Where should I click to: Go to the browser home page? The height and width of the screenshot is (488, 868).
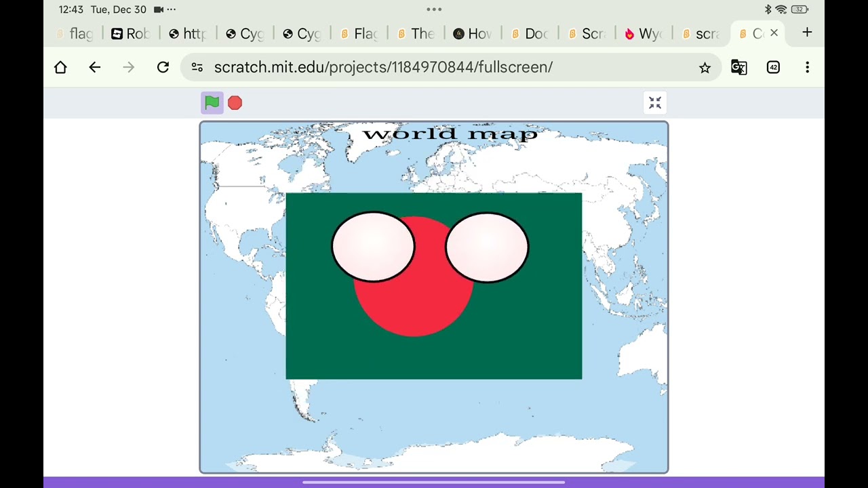click(x=60, y=67)
